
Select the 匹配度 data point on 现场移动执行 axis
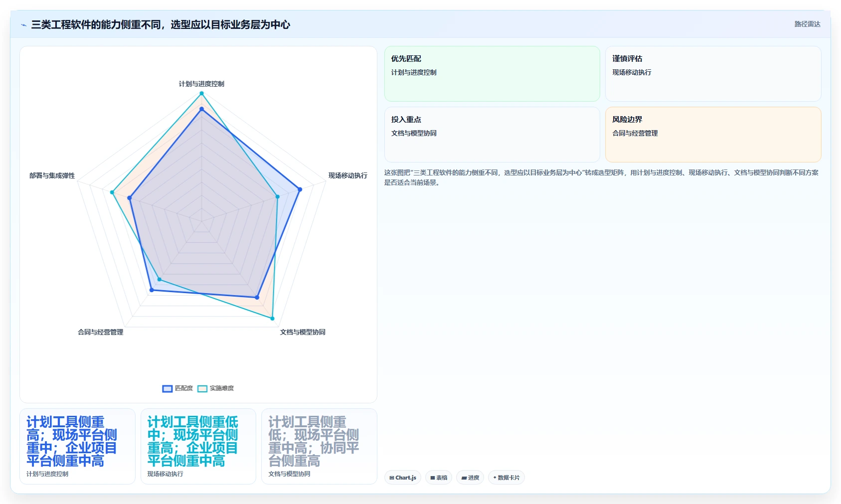[300, 189]
